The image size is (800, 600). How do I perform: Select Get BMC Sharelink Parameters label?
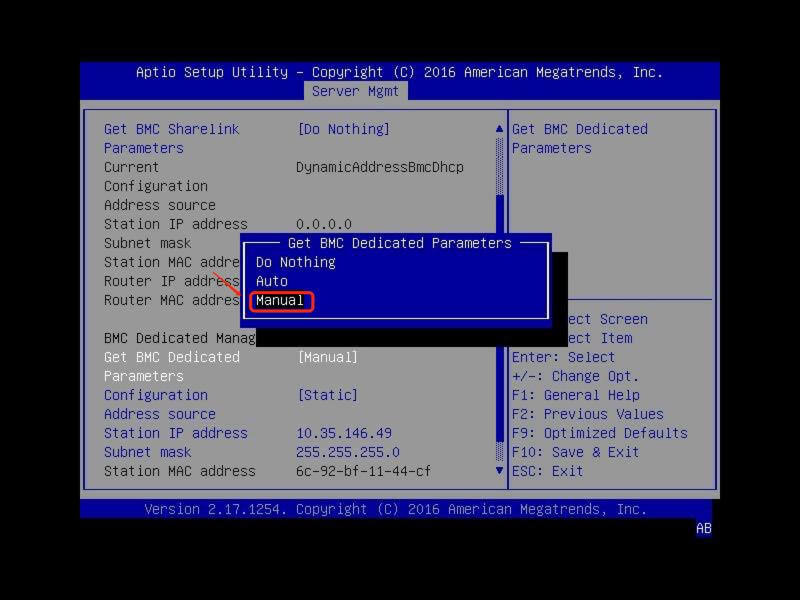[171, 138]
